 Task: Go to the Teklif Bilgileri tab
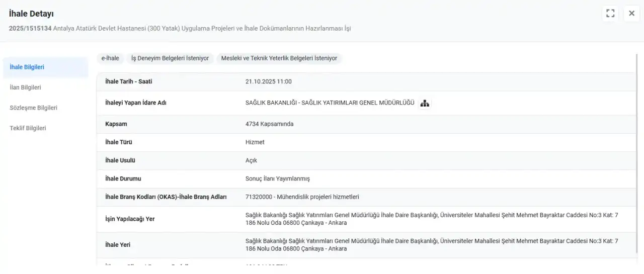tap(28, 128)
